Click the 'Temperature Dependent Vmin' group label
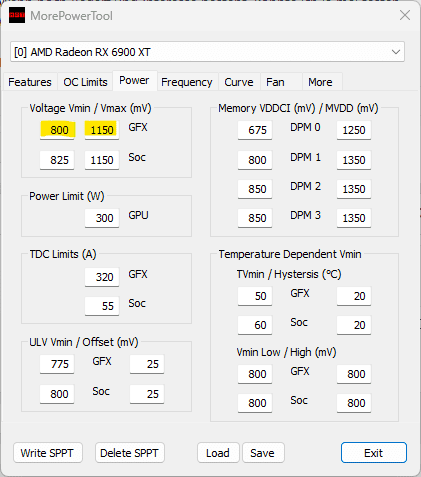421x477 pixels. (x=290, y=254)
